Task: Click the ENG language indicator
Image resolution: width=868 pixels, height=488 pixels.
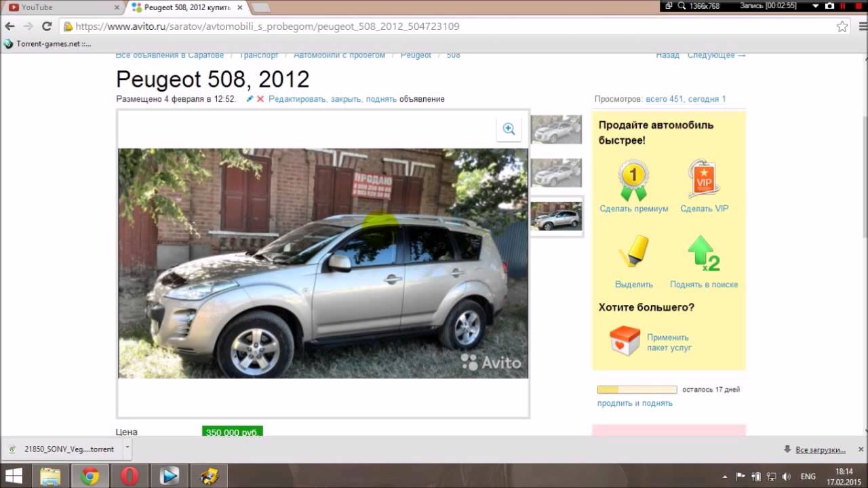Action: [808, 476]
